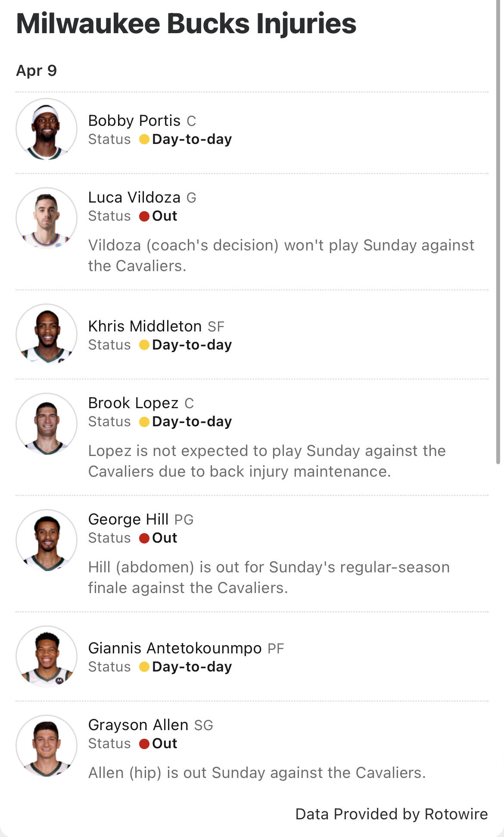Click the Data Provided by Rotowire text
The width and height of the screenshot is (504, 837).
(391, 814)
